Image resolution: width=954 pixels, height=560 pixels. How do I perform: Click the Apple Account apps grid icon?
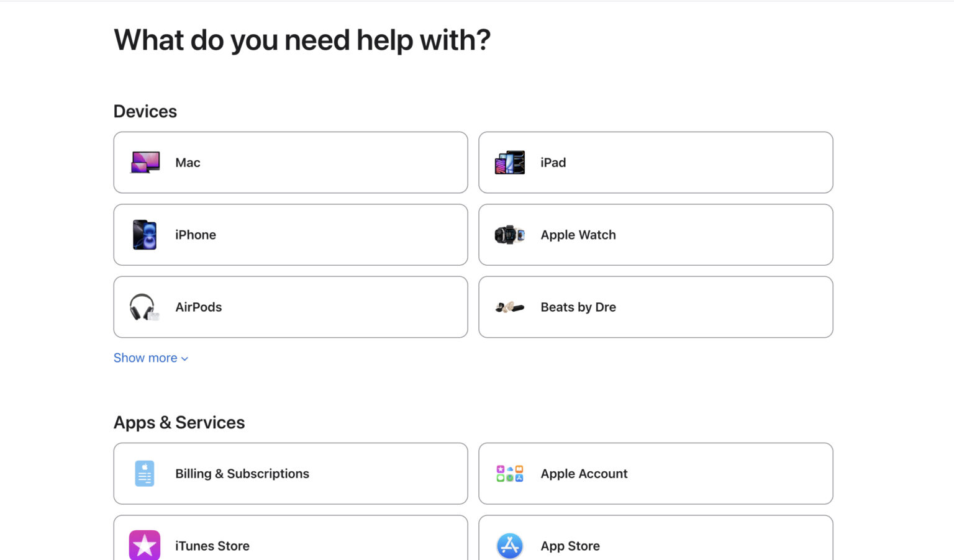(x=509, y=473)
